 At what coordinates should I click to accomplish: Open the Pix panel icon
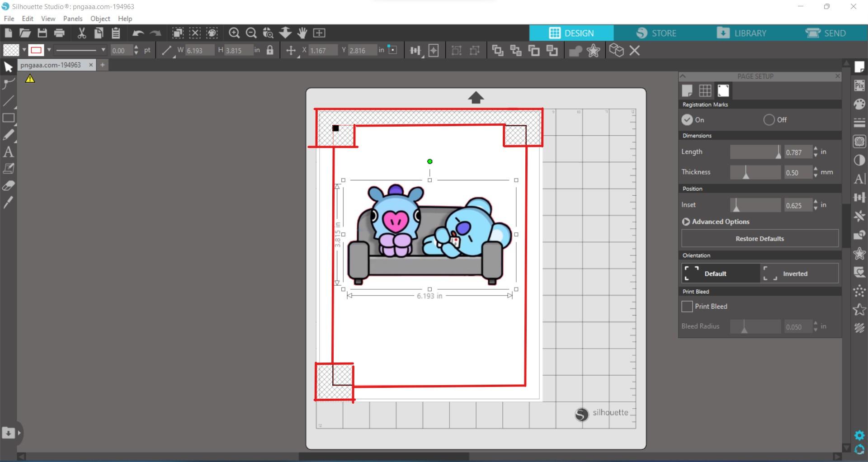click(x=859, y=85)
